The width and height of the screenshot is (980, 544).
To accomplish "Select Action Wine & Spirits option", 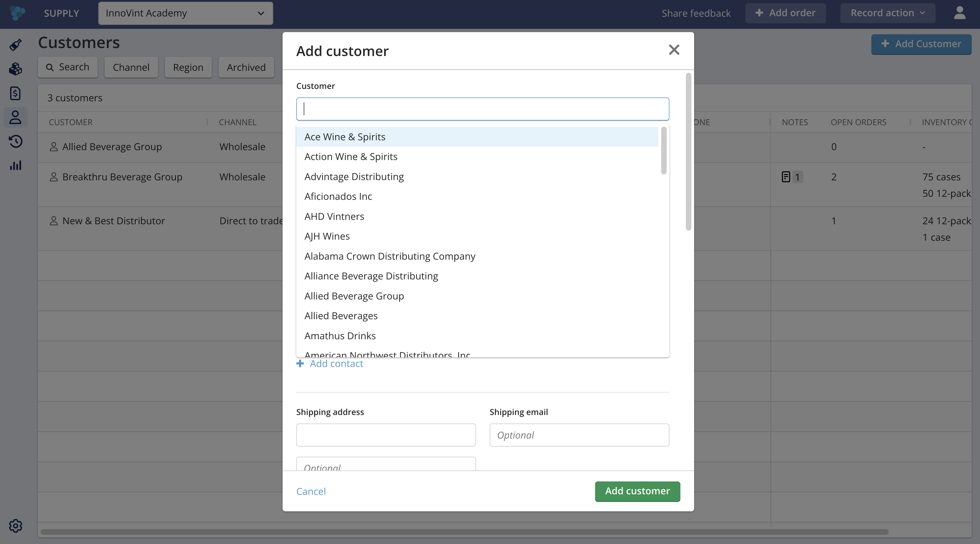I will [x=477, y=156].
